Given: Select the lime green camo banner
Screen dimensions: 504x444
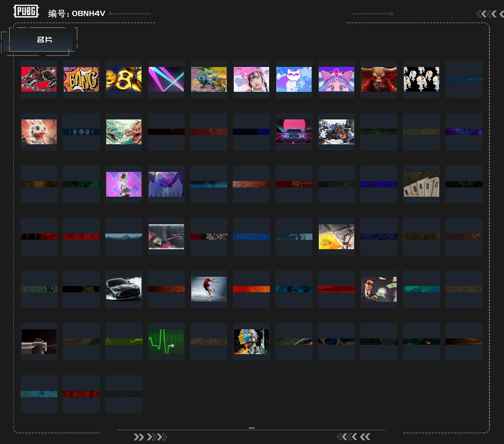Looking at the screenshot, I should pos(124,341).
